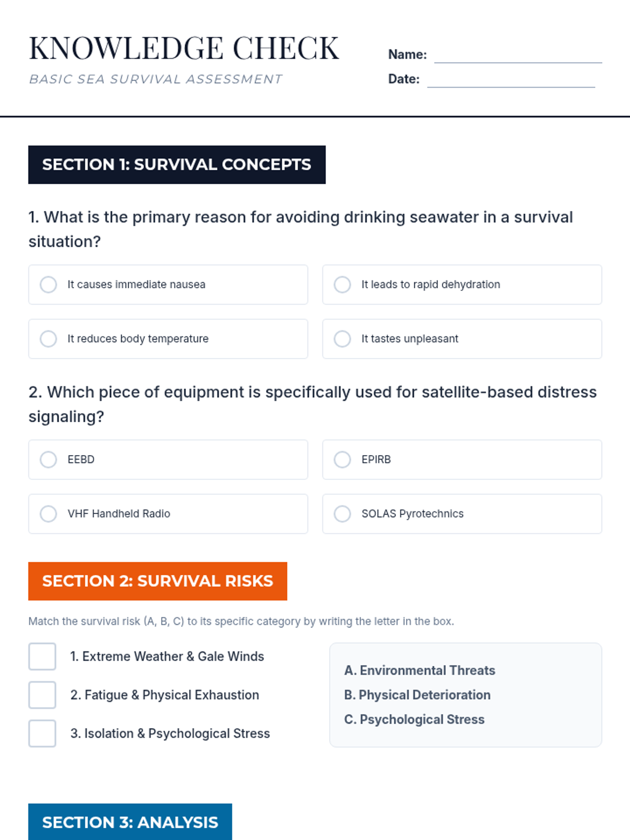Pick the VHF Handheld Radio option
630x840 pixels.
pyautogui.click(x=48, y=513)
